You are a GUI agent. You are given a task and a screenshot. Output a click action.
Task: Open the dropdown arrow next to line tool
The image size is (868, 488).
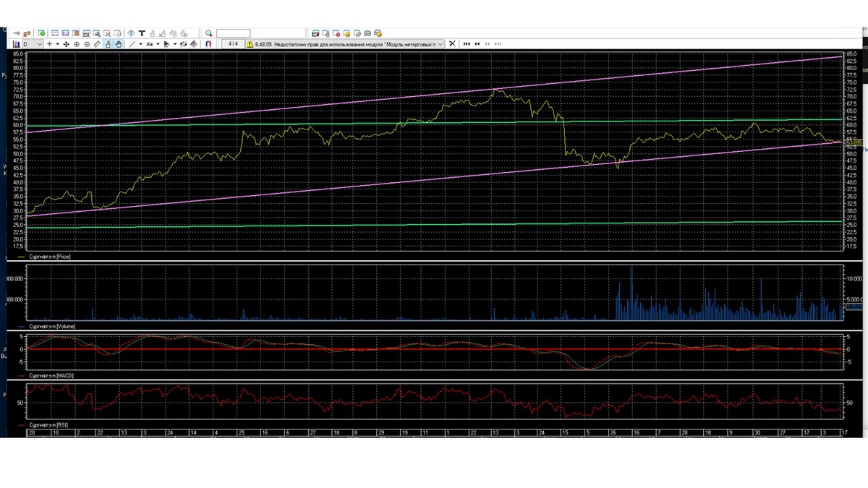click(x=141, y=44)
